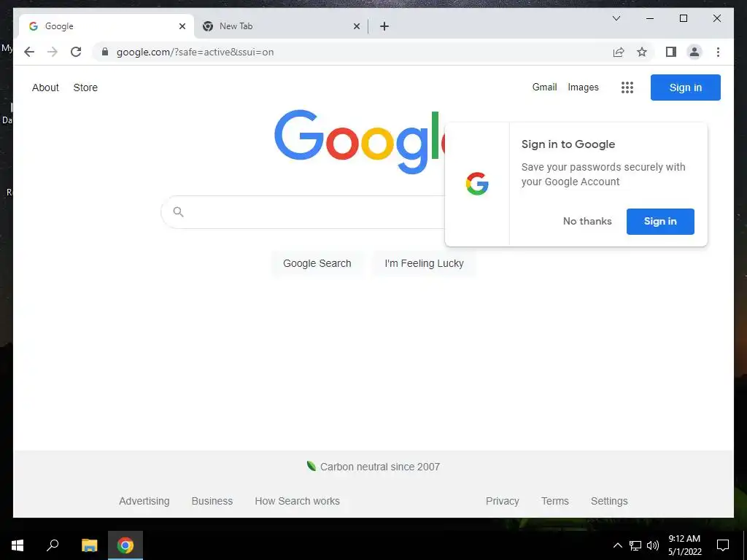Go back using the back arrow
The image size is (747, 560).
point(29,52)
